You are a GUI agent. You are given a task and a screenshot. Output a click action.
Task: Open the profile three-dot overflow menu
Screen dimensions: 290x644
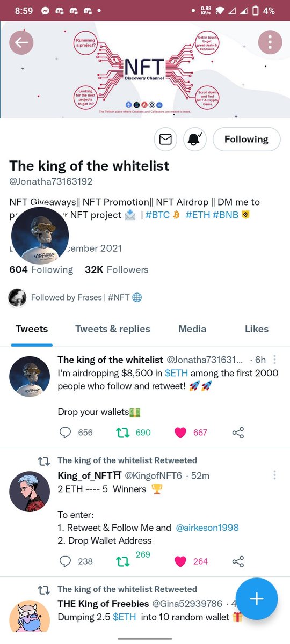[270, 43]
